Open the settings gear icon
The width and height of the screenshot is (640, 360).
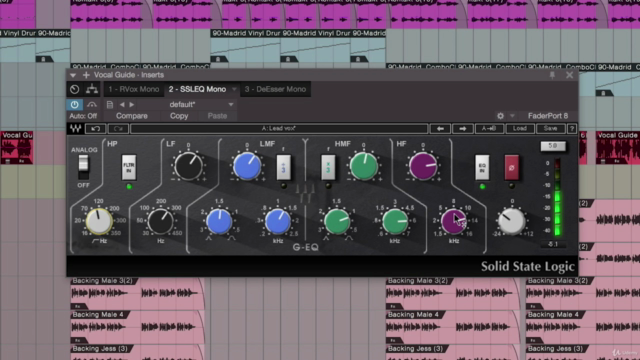coord(500,116)
